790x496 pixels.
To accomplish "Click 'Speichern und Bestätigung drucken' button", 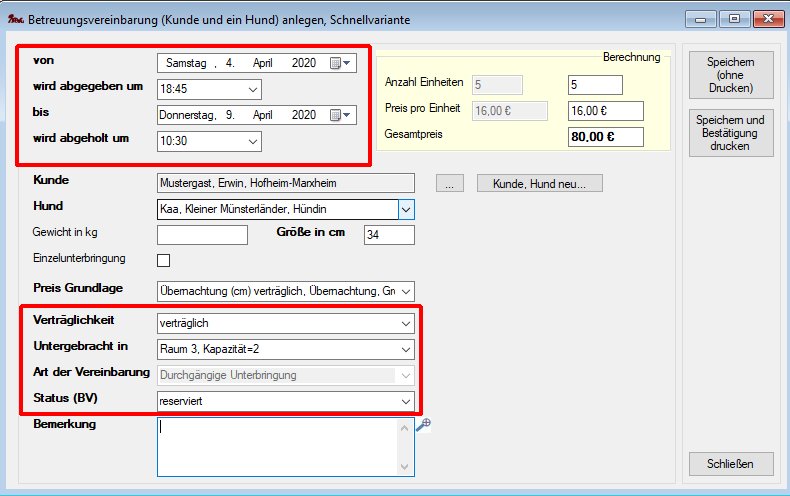I will 729,133.
